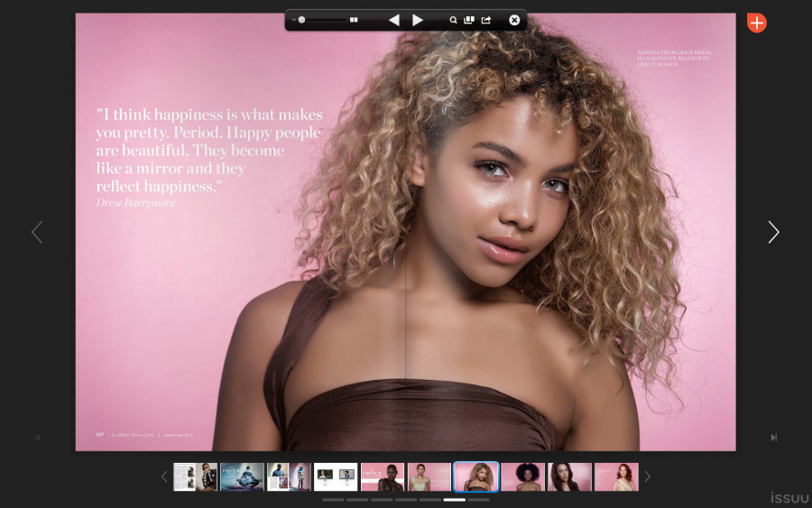The height and width of the screenshot is (508, 812).
Task: Go to previous page using toolbar left triangle
Action: tap(393, 20)
